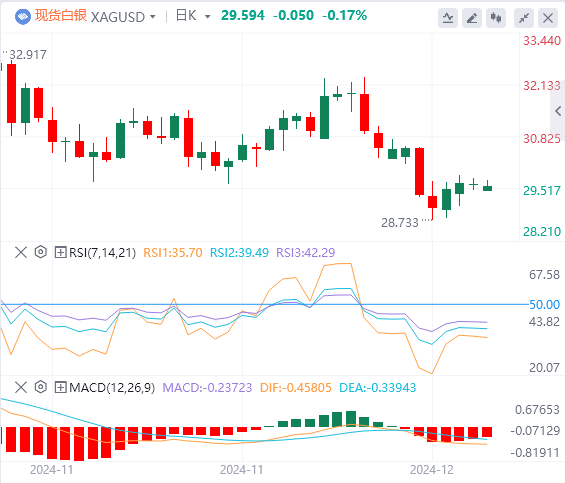Click the price change -0.050
Image resolution: width=565 pixels, height=483 pixels.
293,15
